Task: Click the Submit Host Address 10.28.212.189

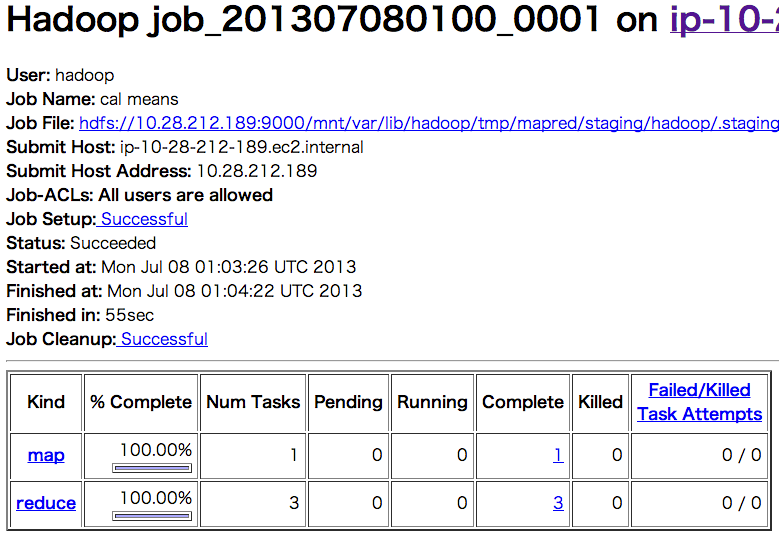Action: [x=257, y=171]
